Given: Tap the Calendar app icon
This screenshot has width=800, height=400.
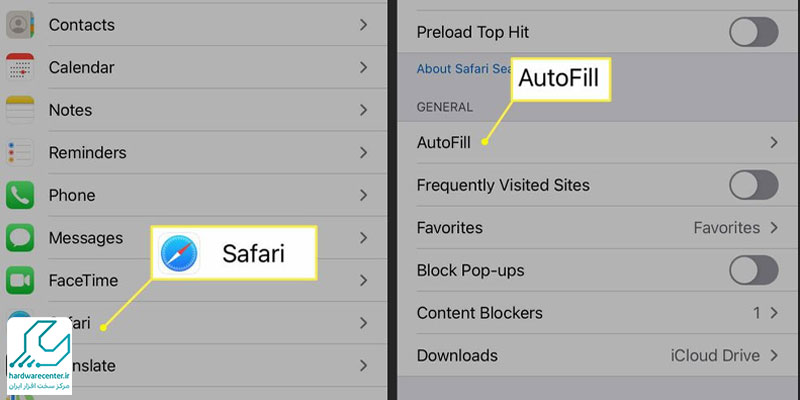Looking at the screenshot, I should pyautogui.click(x=20, y=67).
